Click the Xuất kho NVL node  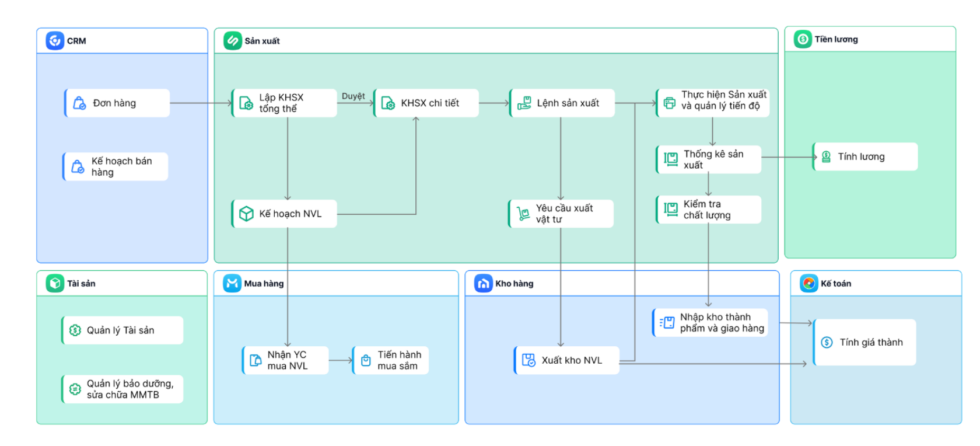pos(567,360)
